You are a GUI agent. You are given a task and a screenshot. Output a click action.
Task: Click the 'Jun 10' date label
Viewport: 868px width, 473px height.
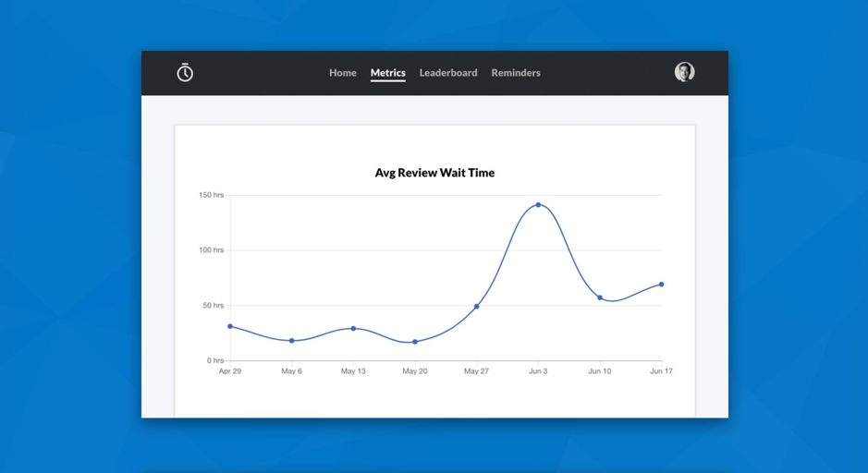pos(600,371)
